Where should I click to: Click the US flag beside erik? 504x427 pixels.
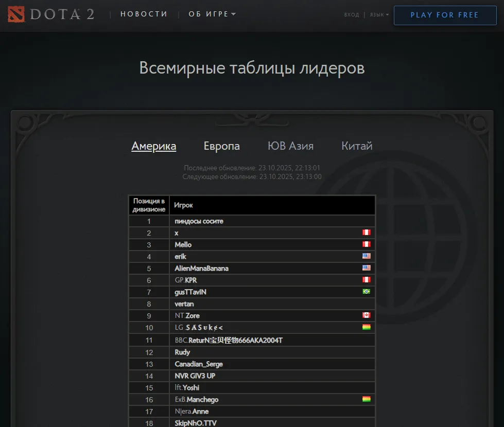(x=367, y=256)
